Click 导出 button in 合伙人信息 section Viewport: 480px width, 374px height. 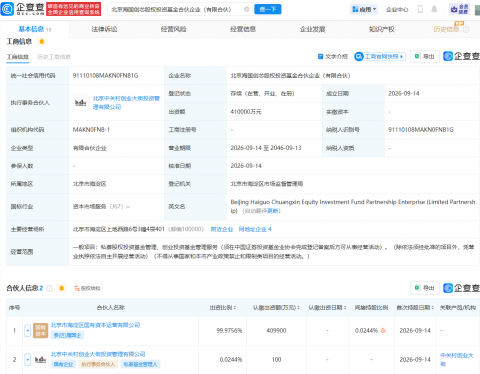click(425, 288)
